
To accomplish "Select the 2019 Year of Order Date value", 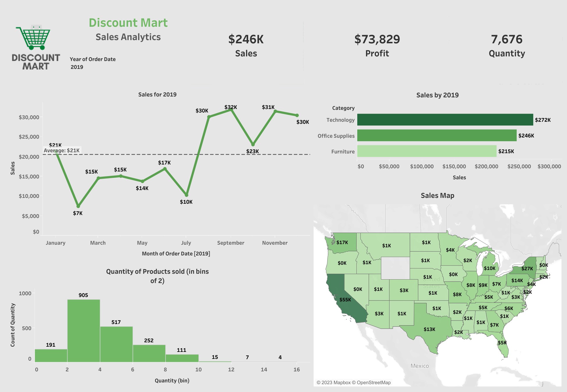I will [77, 67].
